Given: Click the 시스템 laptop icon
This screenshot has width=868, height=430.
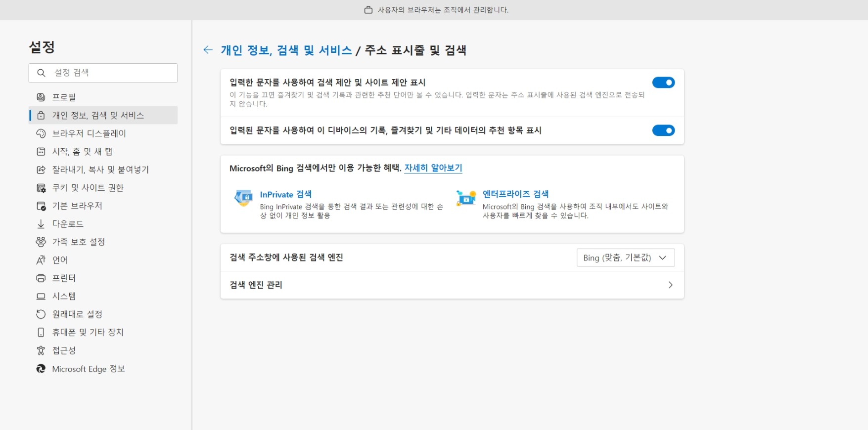Looking at the screenshot, I should pyautogui.click(x=41, y=296).
